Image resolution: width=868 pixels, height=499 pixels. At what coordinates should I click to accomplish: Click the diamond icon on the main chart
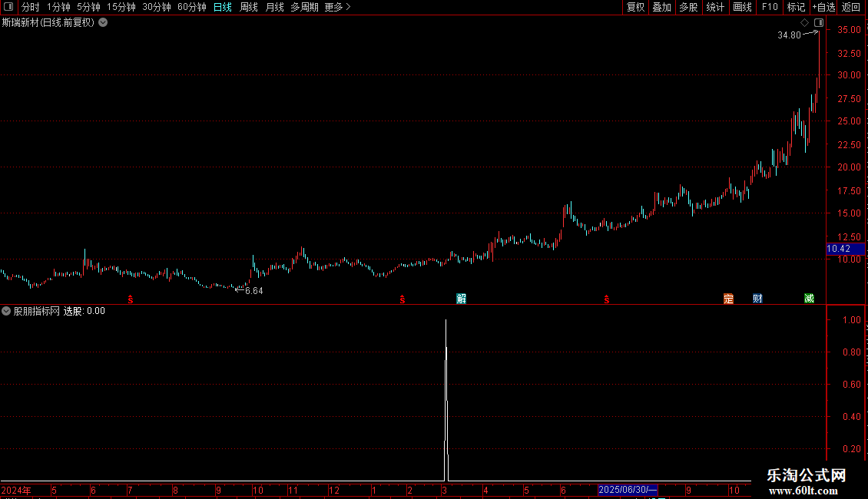[x=804, y=23]
